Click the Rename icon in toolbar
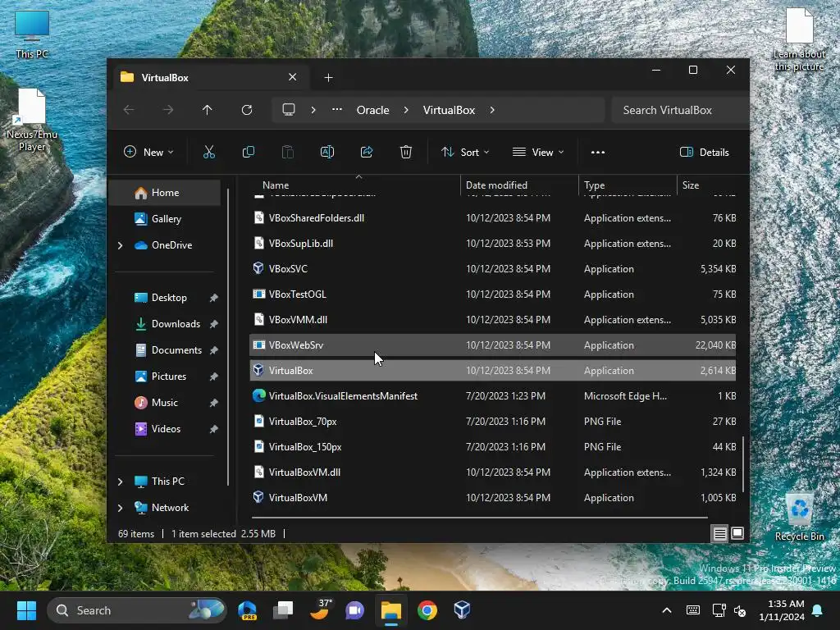Screen dimensions: 840x630 [x=327, y=152]
